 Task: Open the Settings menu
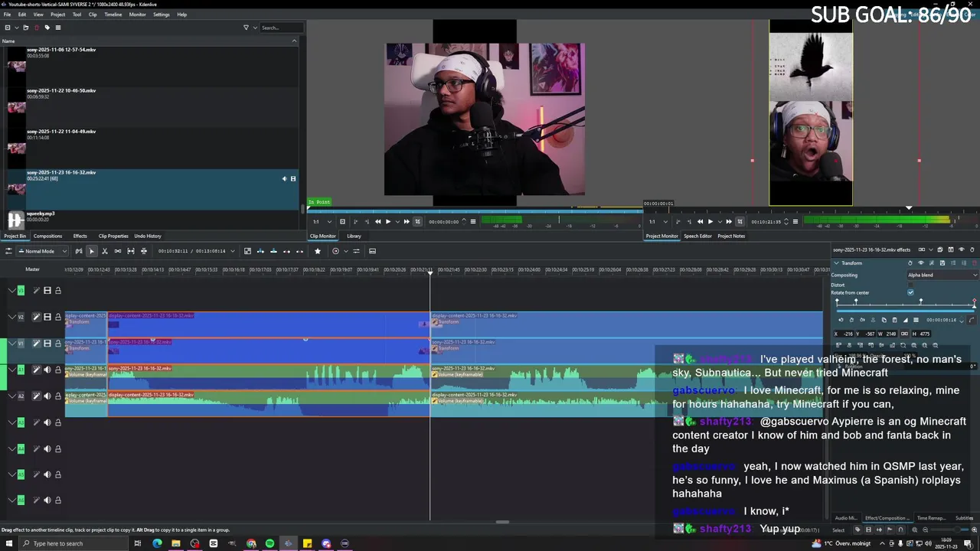[x=162, y=15]
